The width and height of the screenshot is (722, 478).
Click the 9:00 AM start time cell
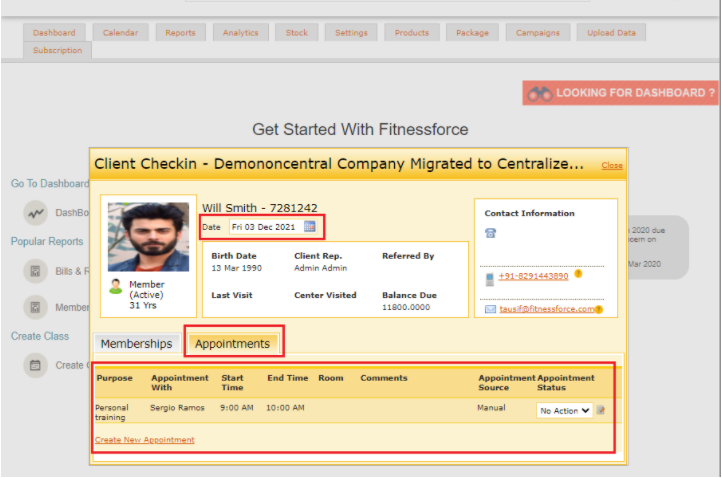237,408
